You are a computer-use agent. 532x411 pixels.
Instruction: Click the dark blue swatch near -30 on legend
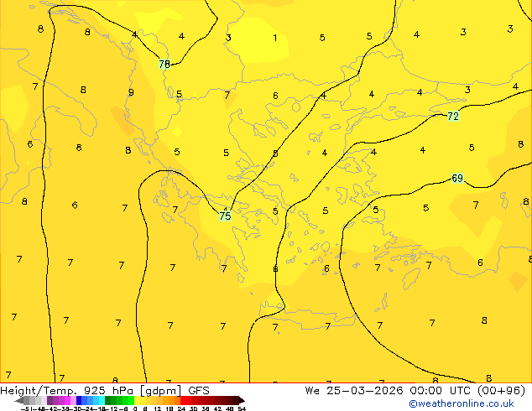pyautogui.click(x=79, y=400)
